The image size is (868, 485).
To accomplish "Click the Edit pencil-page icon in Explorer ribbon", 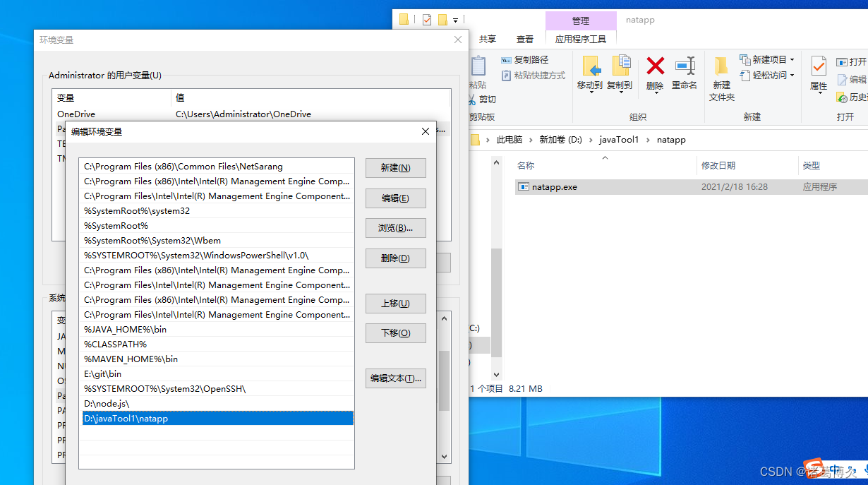I will 842,80.
